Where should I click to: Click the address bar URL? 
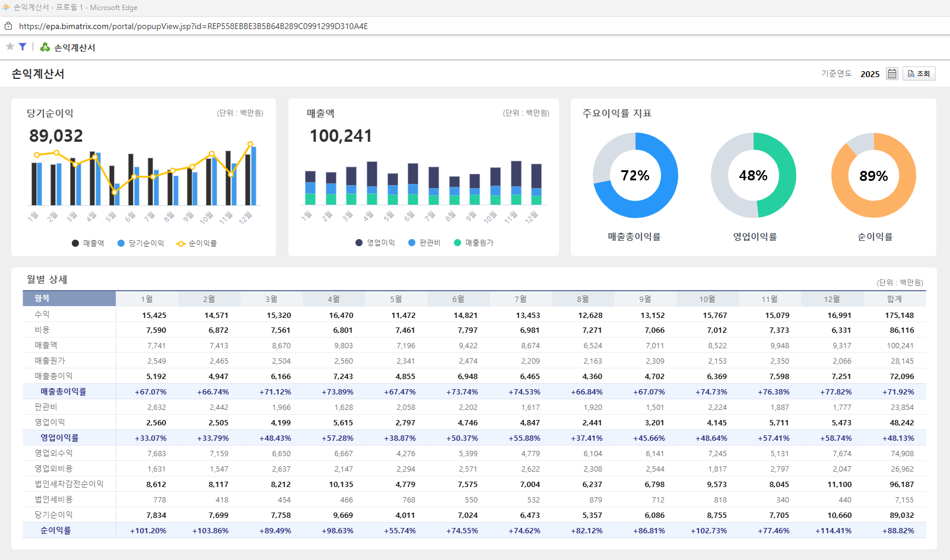(193, 26)
